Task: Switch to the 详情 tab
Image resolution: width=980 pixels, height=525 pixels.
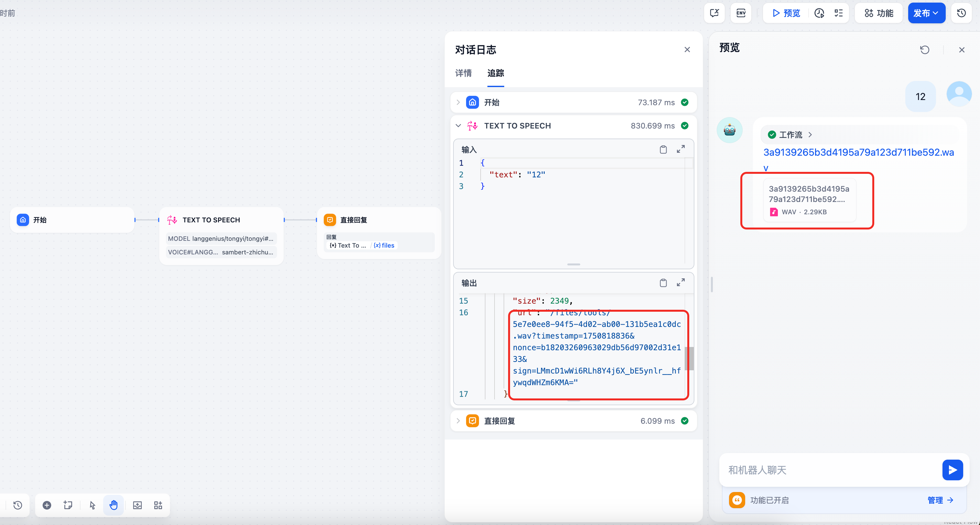Action: point(463,73)
